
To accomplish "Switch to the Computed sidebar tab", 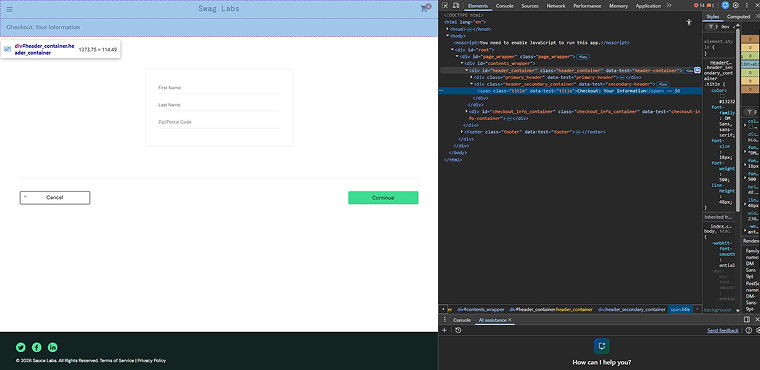I will (738, 16).
